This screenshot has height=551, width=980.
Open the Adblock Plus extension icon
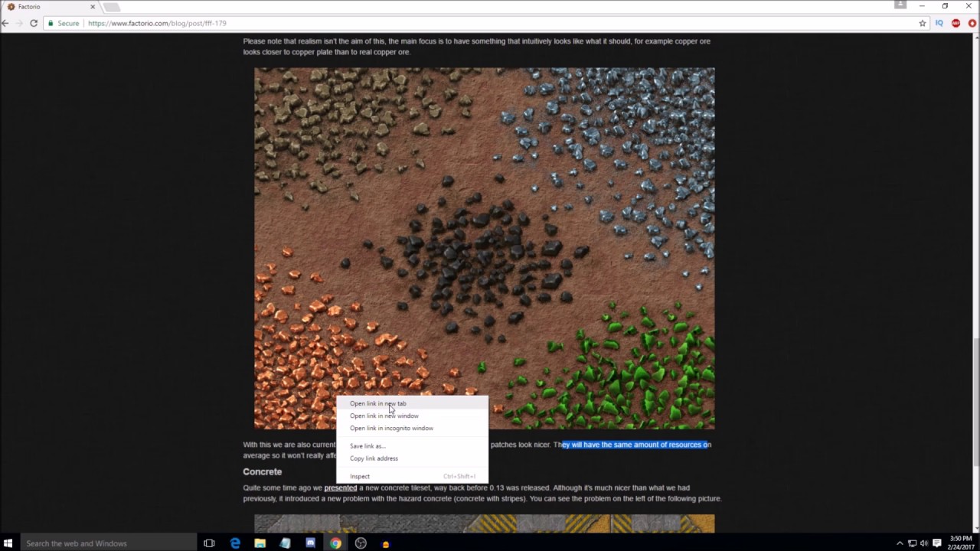pos(955,24)
